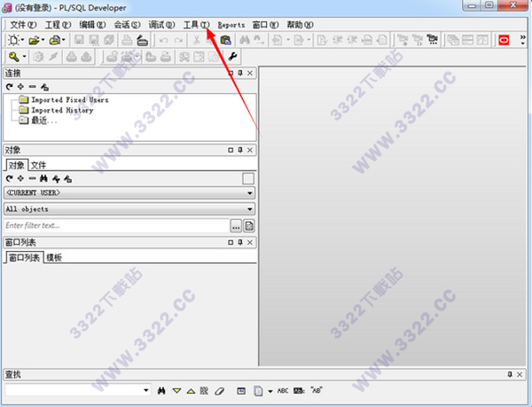Open scope dropdown arrow beside 查找 document icon
Viewport: 532px width, 407px height.
coord(270,391)
